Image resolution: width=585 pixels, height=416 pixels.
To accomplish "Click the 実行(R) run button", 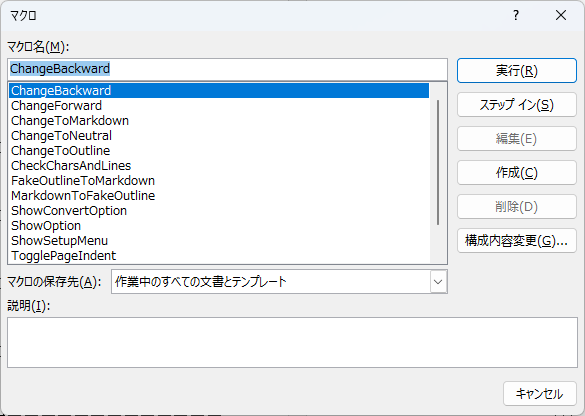I will (x=517, y=71).
